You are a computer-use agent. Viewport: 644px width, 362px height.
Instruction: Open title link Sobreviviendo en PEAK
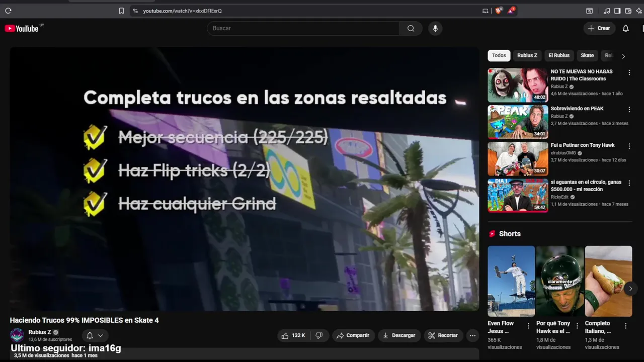577,109
